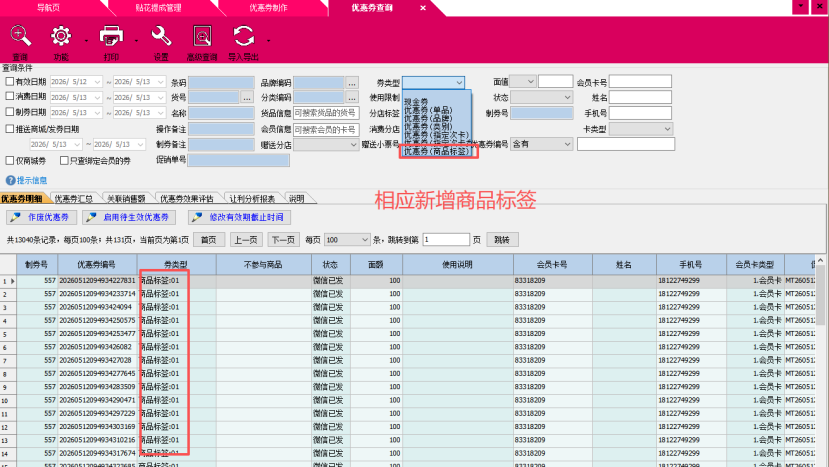Tick the 制券日期 checkbox
The image size is (829, 467).
[10, 112]
